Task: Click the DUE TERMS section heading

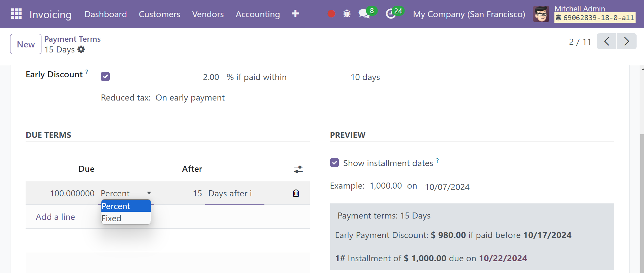Action: 49,135
